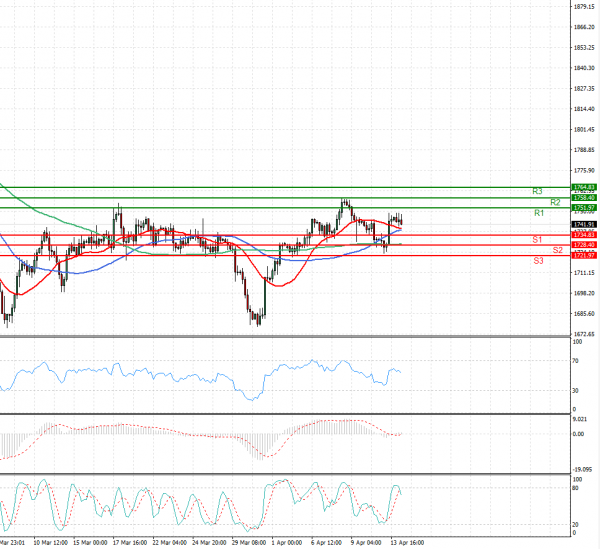Click the 6 Apr 12:00 time label
Screen dimensions: 600x549
pos(326,542)
